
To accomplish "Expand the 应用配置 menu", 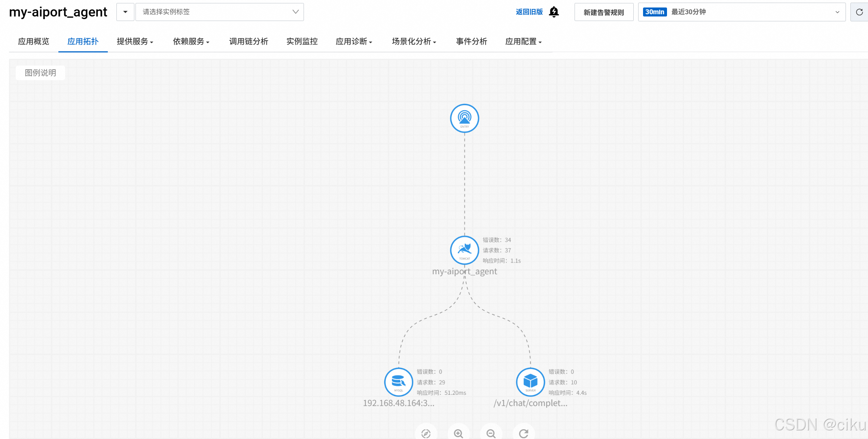I will point(523,42).
